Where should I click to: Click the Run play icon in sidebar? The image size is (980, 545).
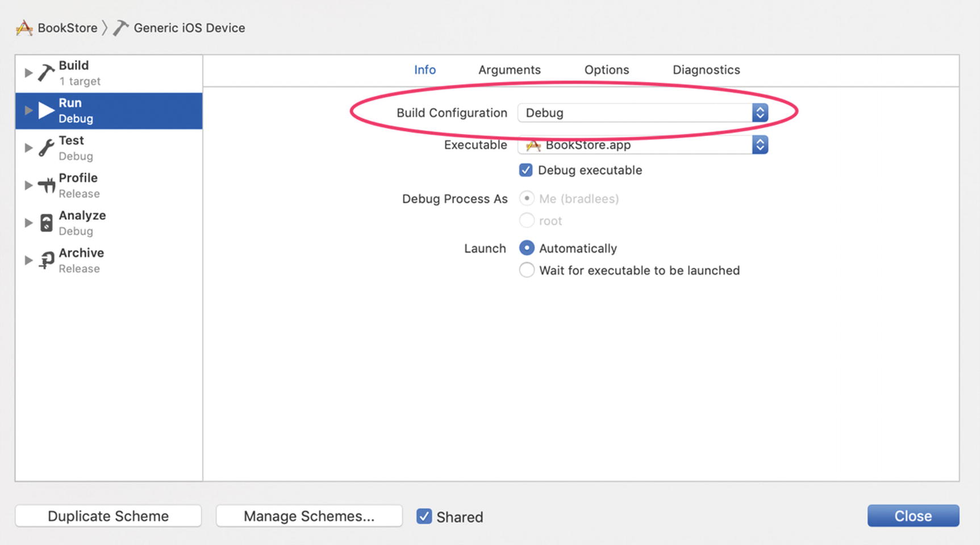click(46, 110)
